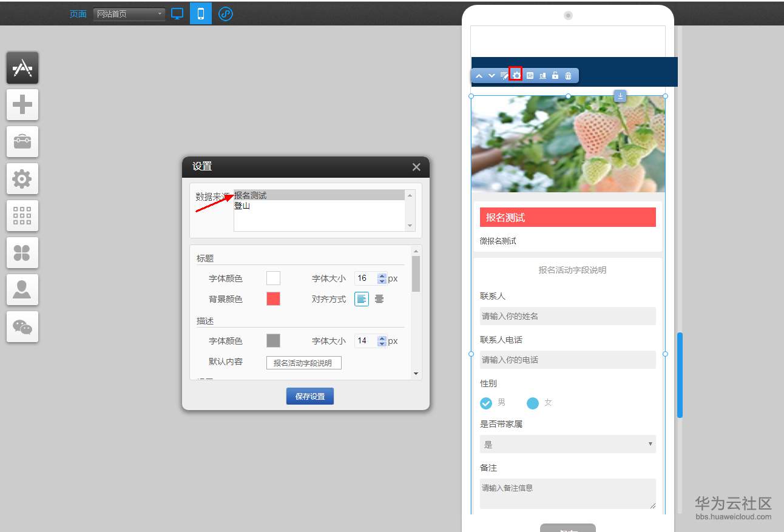
Task: Open the 网站首页 page dropdown
Action: click(129, 14)
